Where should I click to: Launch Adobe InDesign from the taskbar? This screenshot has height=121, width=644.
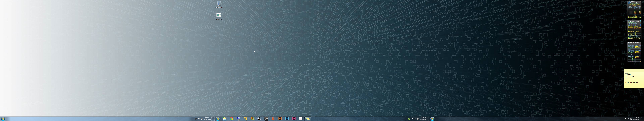[x=294, y=119]
